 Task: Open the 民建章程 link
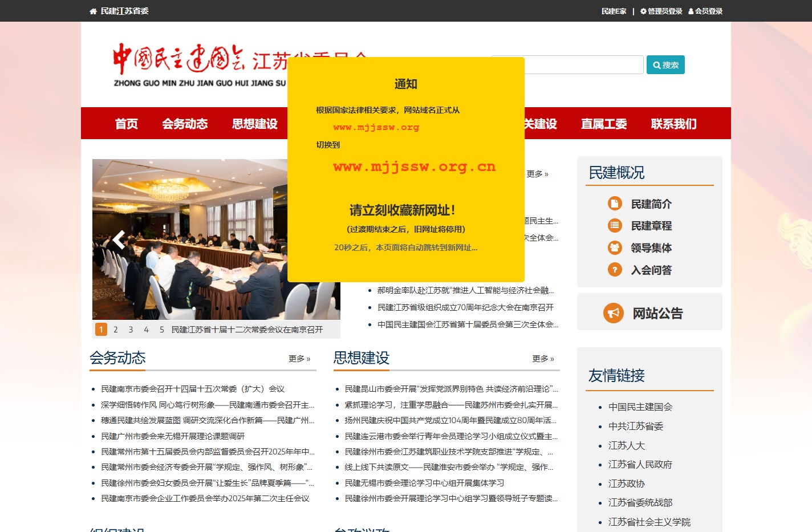click(651, 226)
